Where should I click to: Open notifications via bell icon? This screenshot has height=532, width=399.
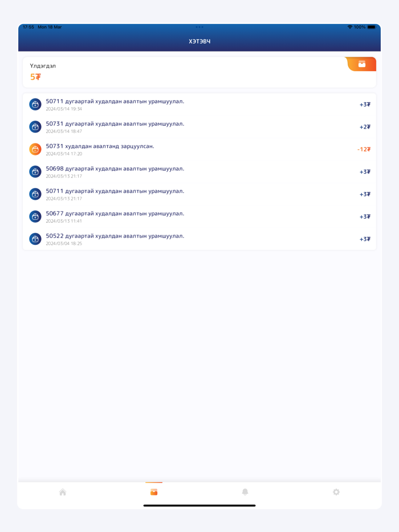(245, 492)
